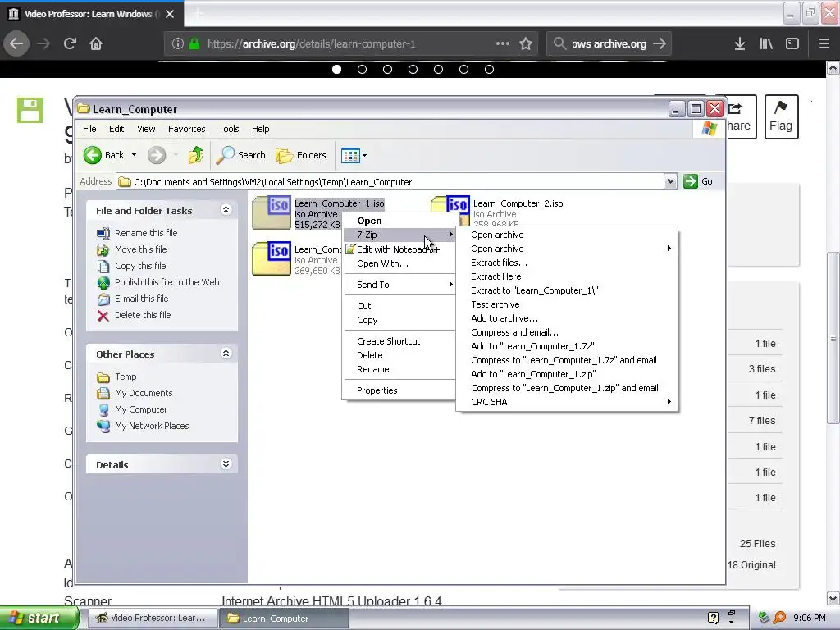Toggle browser sidebar icon
The width and height of the screenshot is (840, 630).
coord(792,44)
